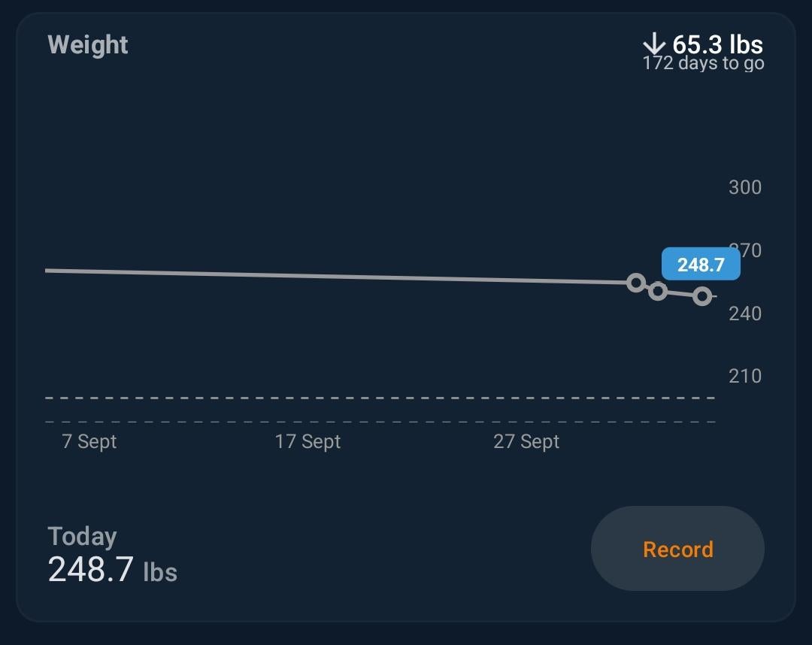Select the rightmost data point on chart

click(x=702, y=296)
